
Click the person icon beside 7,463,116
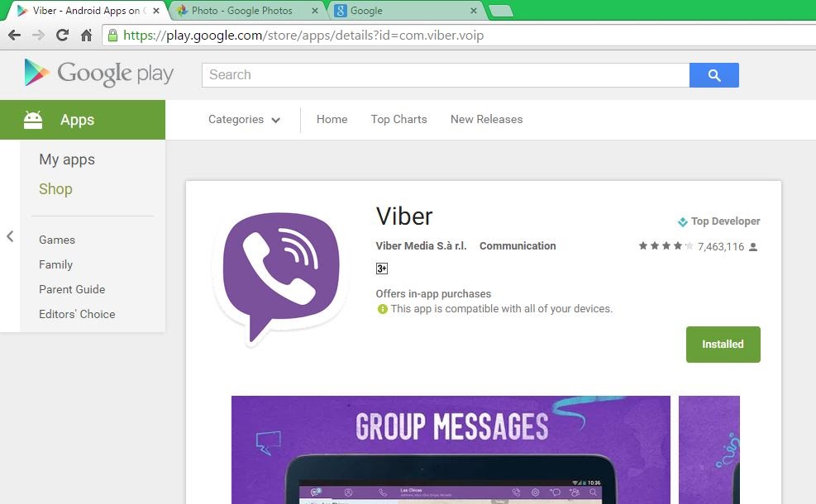(x=753, y=247)
